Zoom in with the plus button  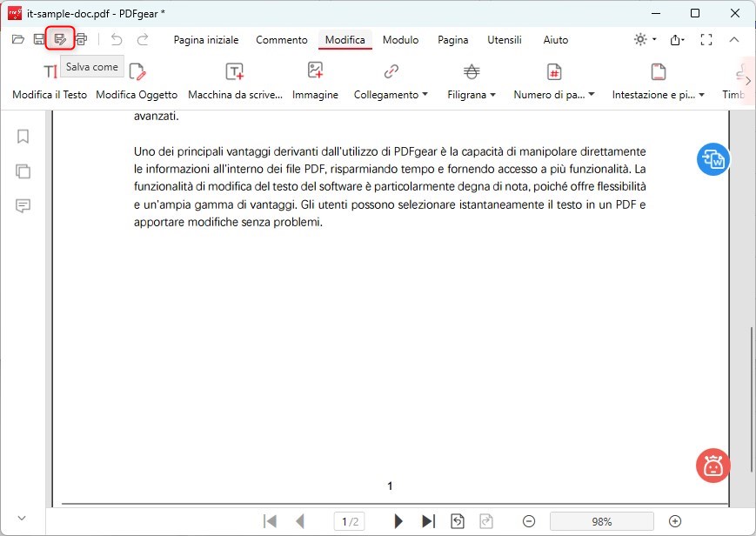click(x=675, y=520)
